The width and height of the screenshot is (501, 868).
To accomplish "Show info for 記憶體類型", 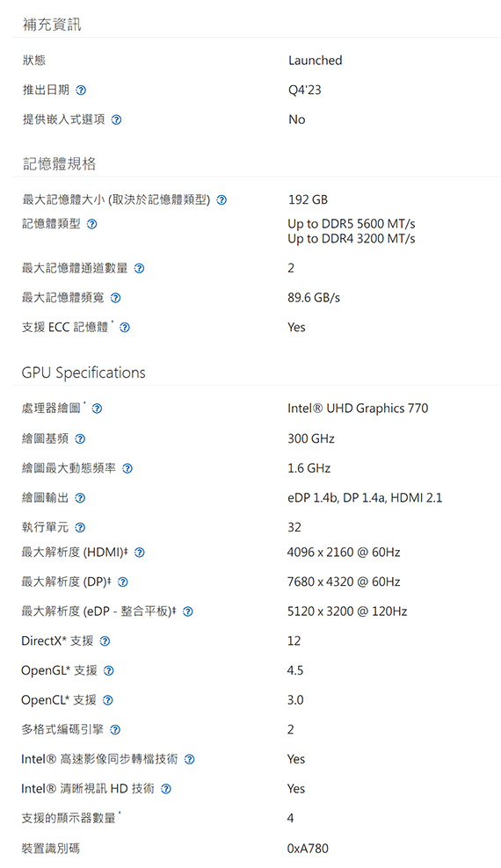I will (92, 224).
